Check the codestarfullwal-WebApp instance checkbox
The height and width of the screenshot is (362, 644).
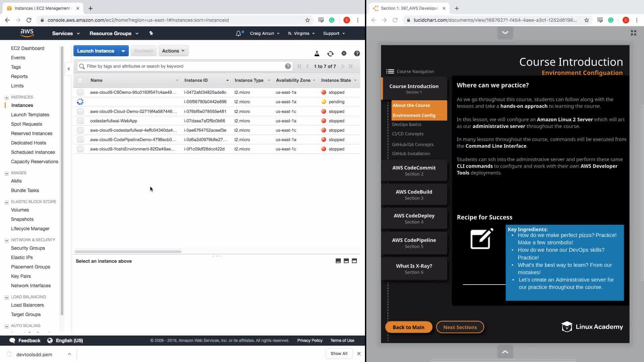(x=80, y=121)
